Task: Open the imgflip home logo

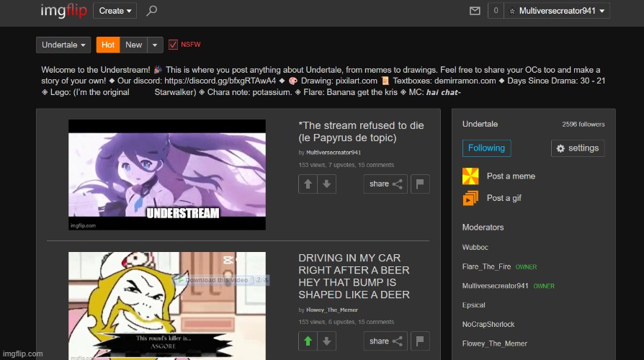Action: (63, 11)
